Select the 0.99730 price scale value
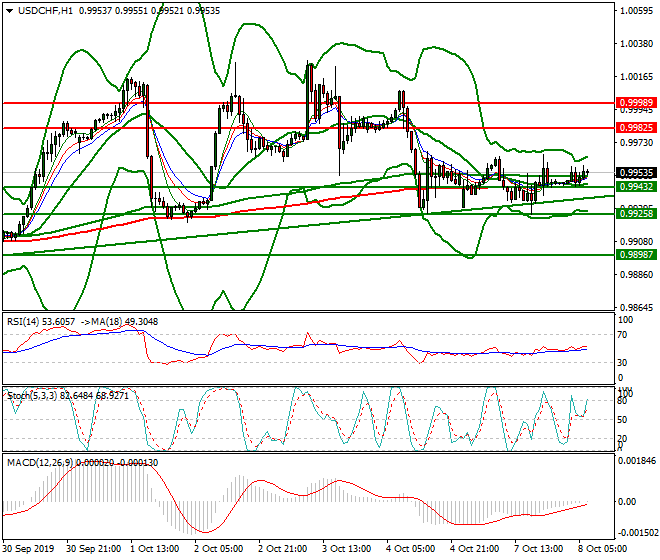The image size is (660, 560). click(x=636, y=143)
